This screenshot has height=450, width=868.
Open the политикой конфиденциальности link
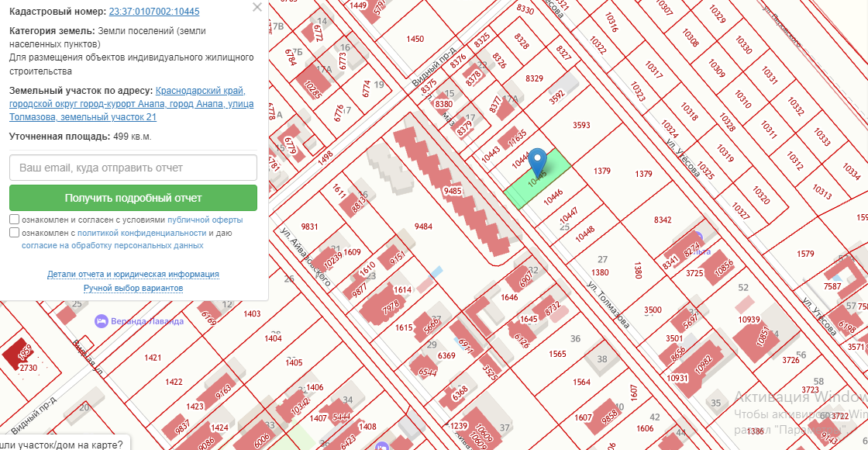141,233
